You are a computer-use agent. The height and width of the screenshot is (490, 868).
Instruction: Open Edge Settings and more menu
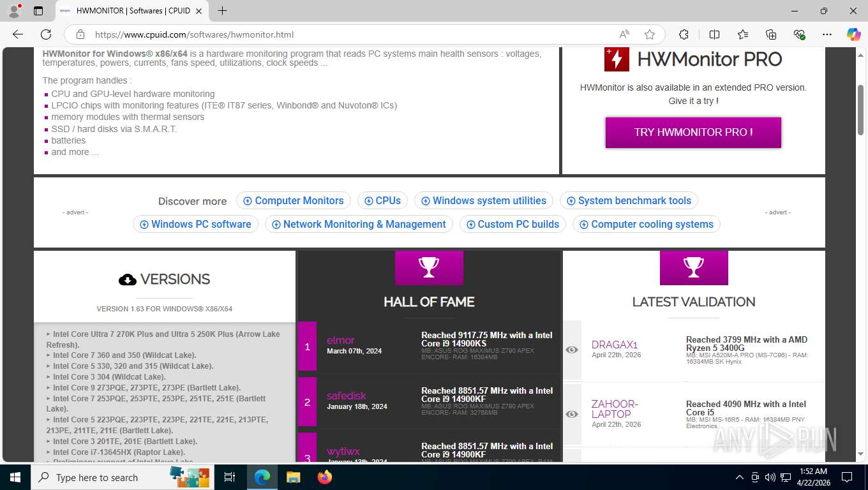(827, 34)
